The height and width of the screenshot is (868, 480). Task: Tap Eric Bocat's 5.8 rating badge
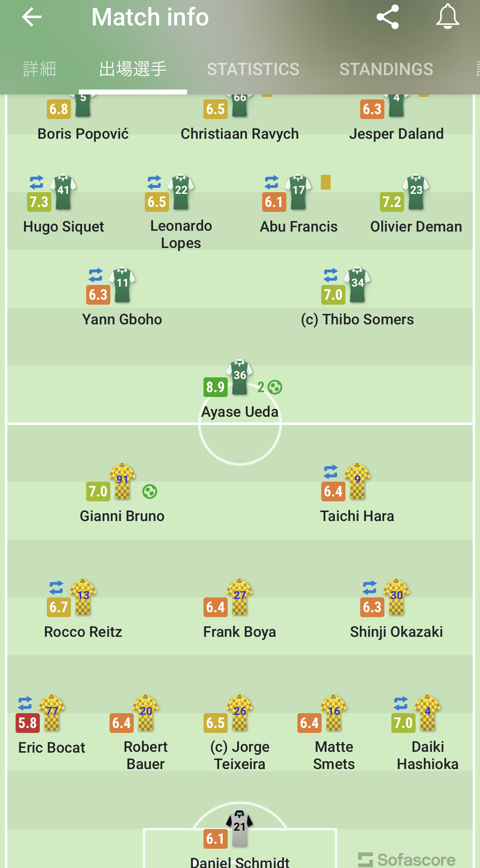pos(27,723)
